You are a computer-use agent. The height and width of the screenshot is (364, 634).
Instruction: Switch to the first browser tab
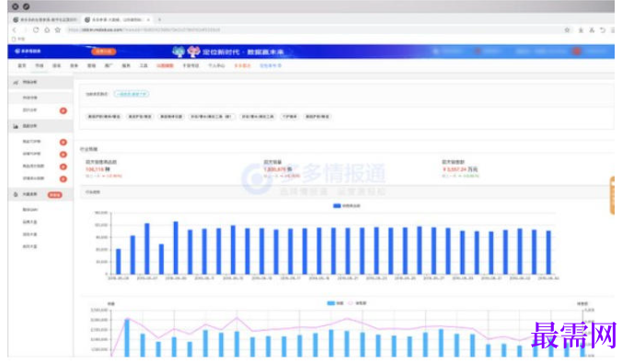(x=45, y=19)
